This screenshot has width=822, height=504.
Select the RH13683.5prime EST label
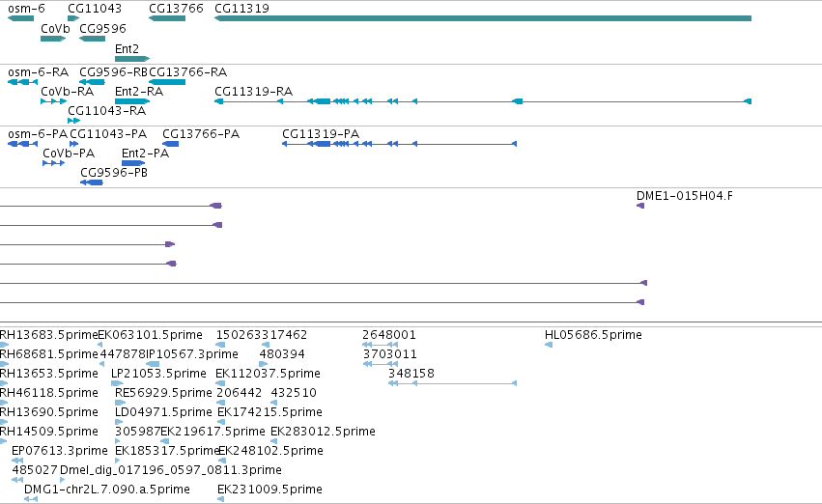click(49, 335)
